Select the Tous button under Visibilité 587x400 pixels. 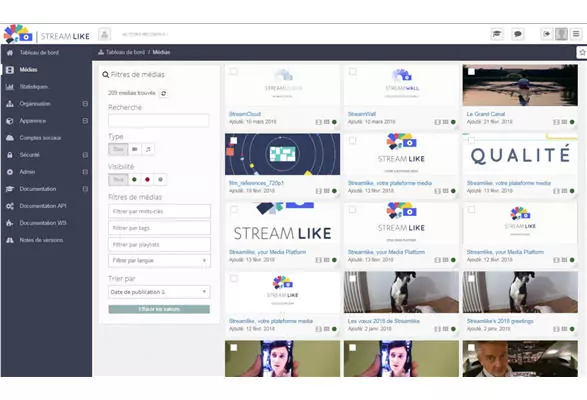pos(118,179)
